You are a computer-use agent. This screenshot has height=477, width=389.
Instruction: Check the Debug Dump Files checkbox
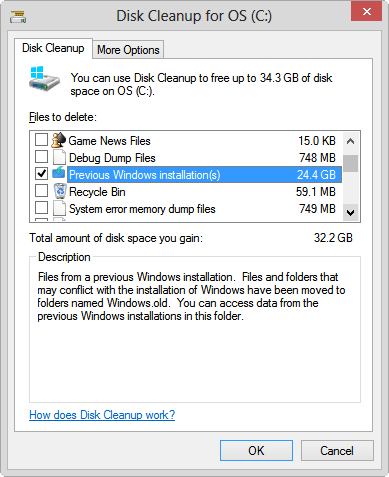coord(41,156)
